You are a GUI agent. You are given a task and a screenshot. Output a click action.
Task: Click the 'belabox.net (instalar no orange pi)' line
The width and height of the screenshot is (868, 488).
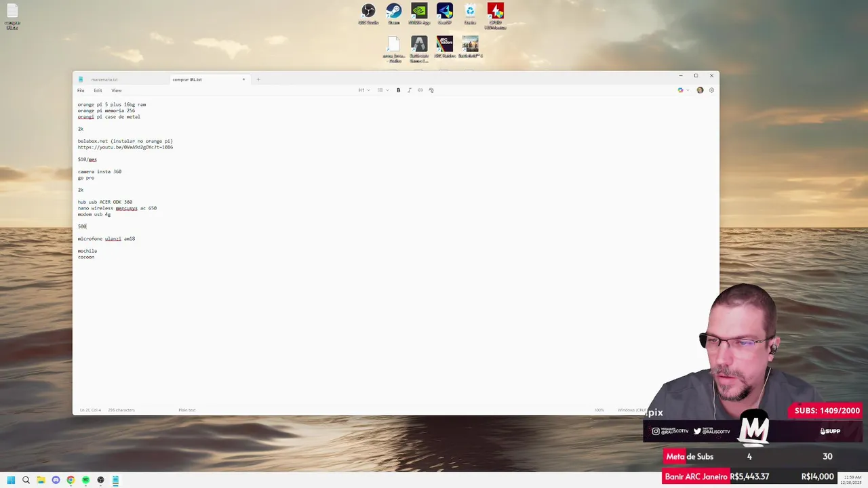pos(125,141)
